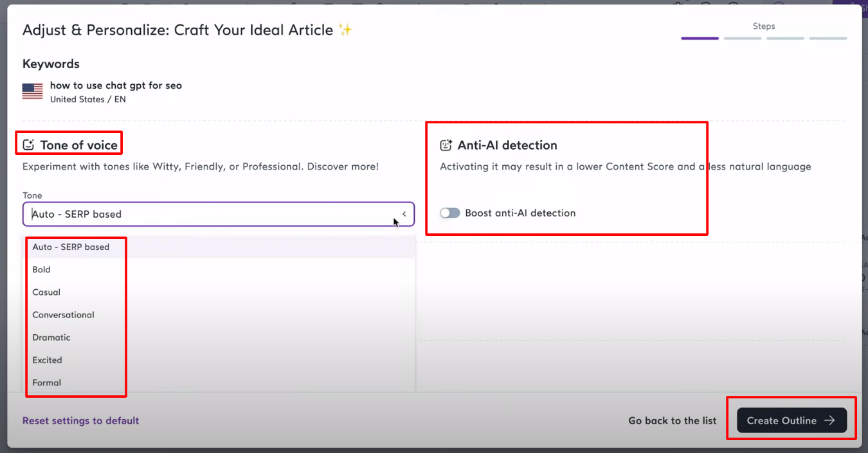This screenshot has width=868, height=453.
Task: Enable the Boost anti-AI detection switch
Action: [x=450, y=213]
